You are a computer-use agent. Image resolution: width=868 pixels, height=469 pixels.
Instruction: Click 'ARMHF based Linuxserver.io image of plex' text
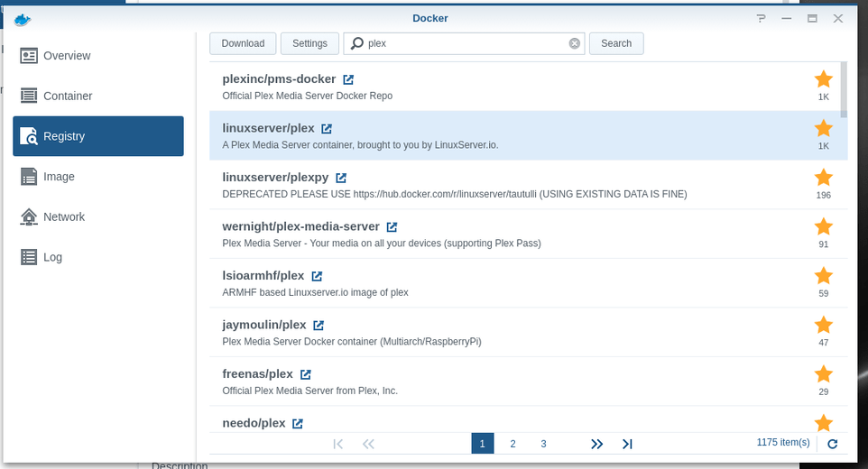[315, 292]
